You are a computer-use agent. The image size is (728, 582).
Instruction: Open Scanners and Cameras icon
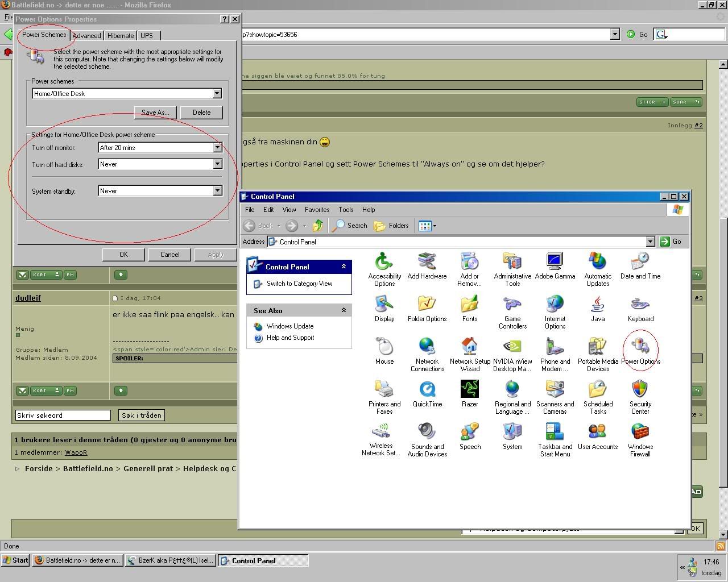tap(555, 397)
